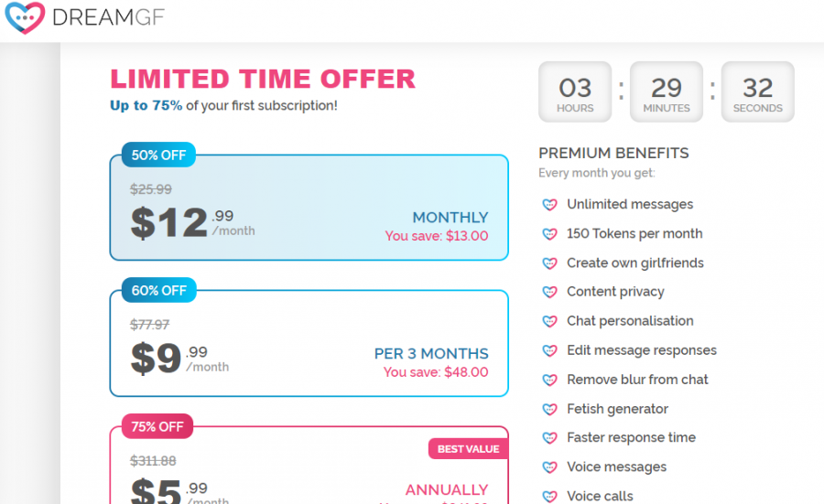The image size is (824, 504).
Task: Click heart icon beside Chat personalisation
Action: tap(549, 321)
